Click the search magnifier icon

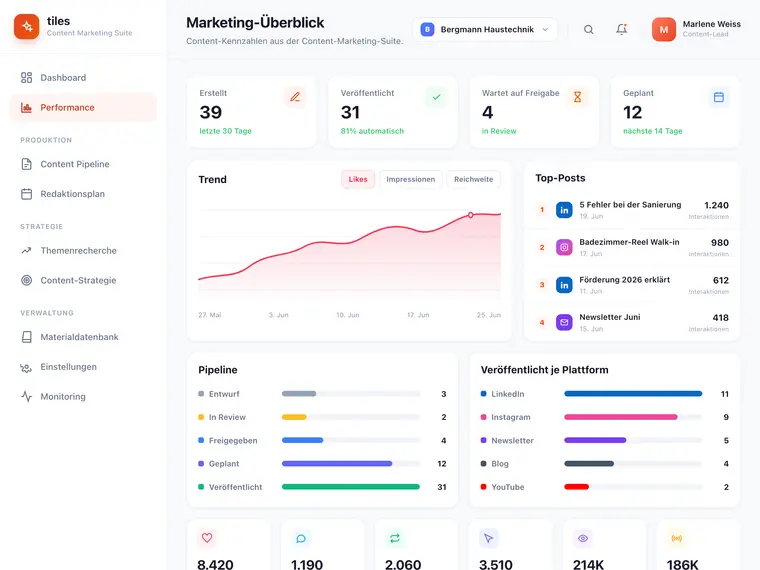(x=588, y=30)
